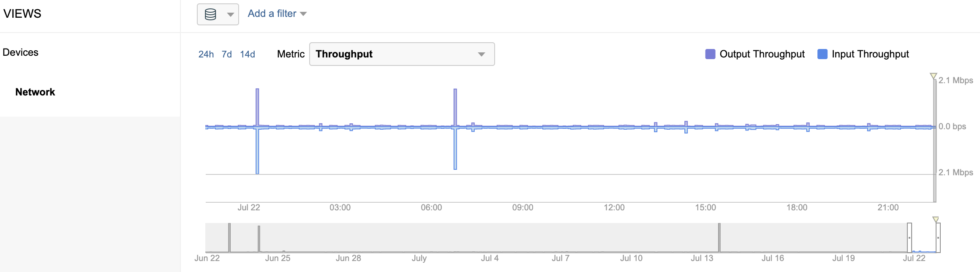Click the input throughput spike after 06:00
Image resolution: width=980 pixels, height=272 pixels.
click(455, 148)
